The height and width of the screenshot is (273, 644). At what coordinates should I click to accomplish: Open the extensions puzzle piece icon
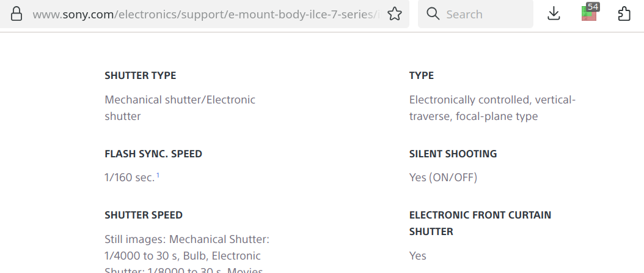624,13
